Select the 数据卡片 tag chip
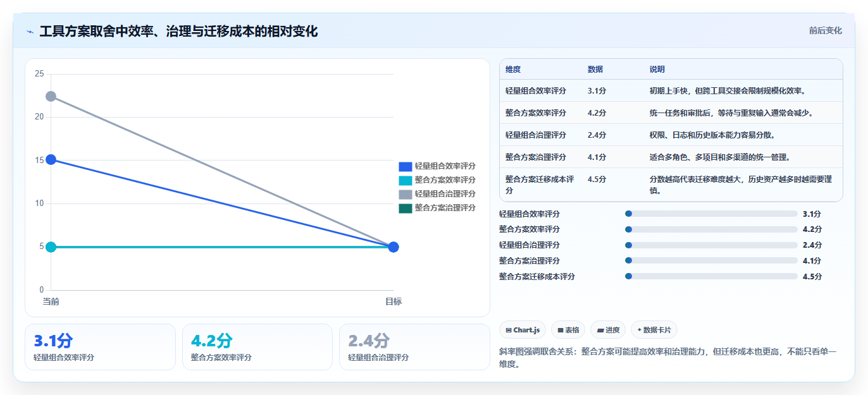868x395 pixels. (x=654, y=330)
